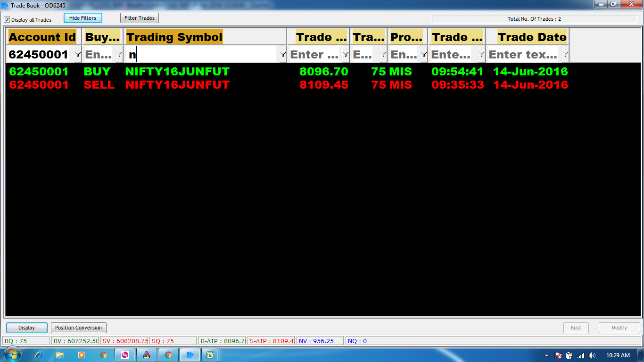This screenshot has width=644, height=362.
Task: Click the Trade Date column header
Action: coord(532,37)
